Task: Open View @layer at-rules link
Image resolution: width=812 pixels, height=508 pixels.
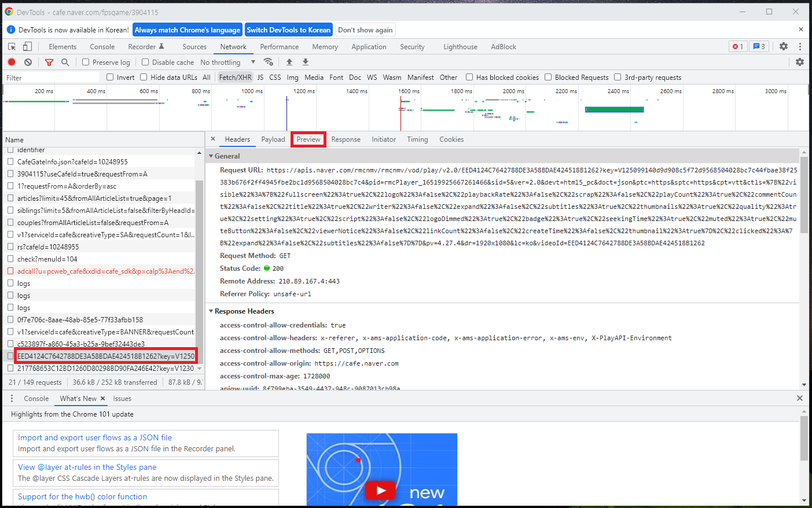Action: click(87, 467)
